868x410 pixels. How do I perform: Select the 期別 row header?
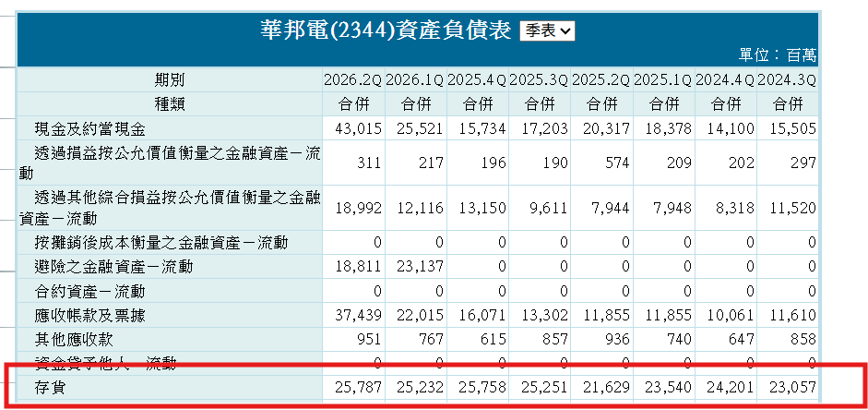[170, 80]
